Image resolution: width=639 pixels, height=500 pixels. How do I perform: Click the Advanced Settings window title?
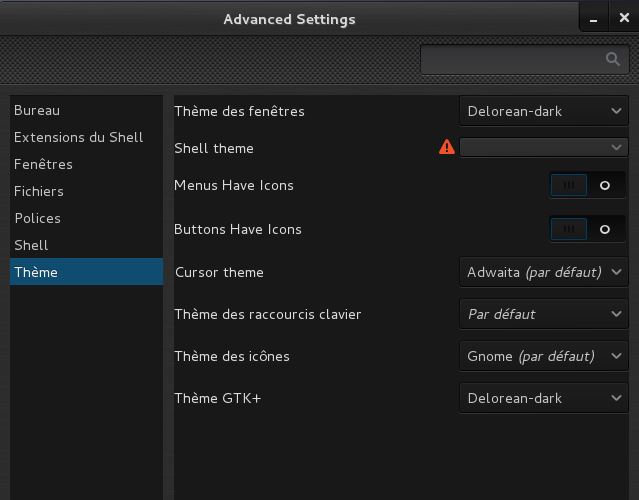tap(289, 19)
